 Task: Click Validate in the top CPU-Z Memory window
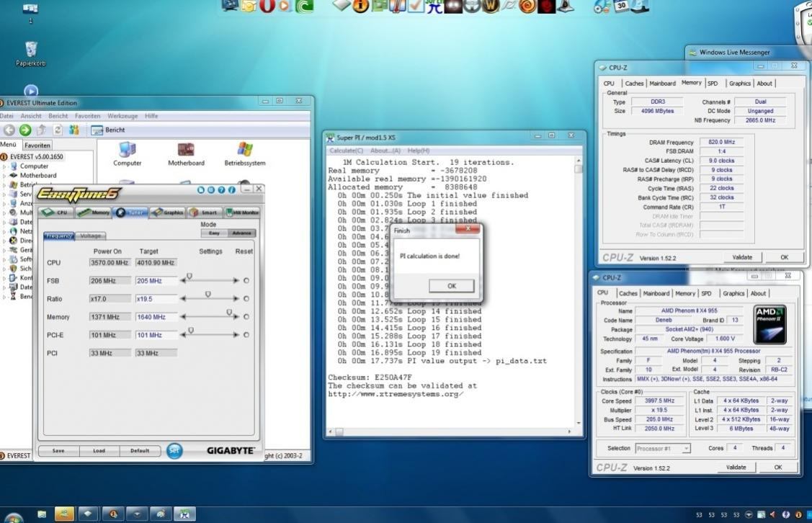(742, 257)
